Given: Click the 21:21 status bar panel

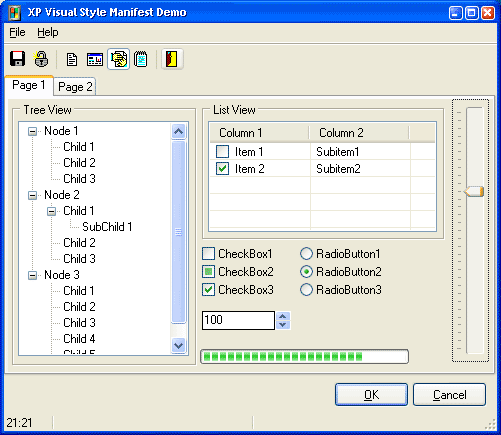Looking at the screenshot, I should (28, 423).
